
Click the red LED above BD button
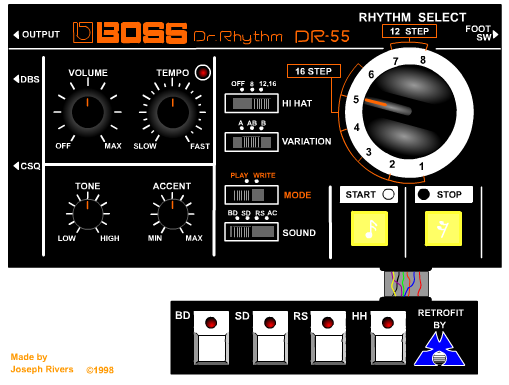tap(211, 323)
